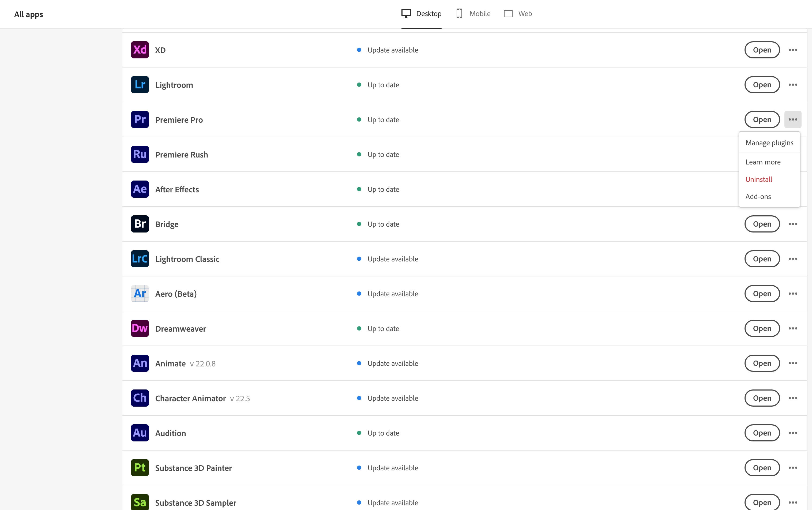
Task: Click the XD app icon
Action: [140, 50]
